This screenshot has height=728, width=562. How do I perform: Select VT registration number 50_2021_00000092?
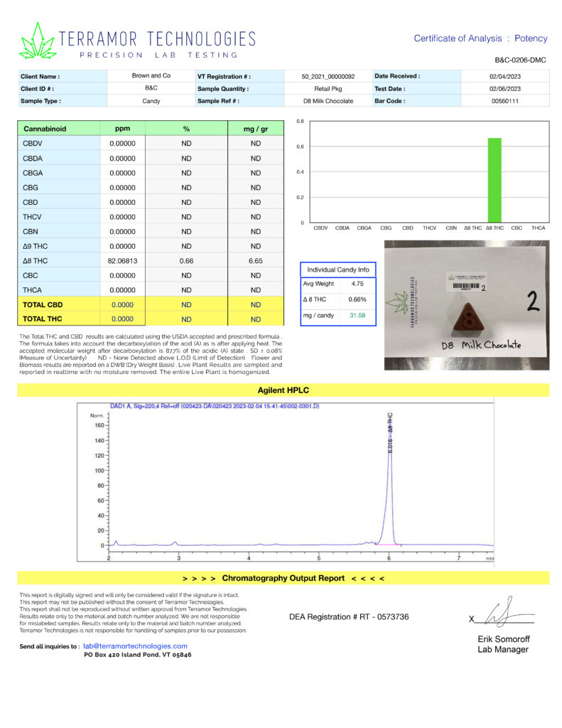click(x=328, y=77)
